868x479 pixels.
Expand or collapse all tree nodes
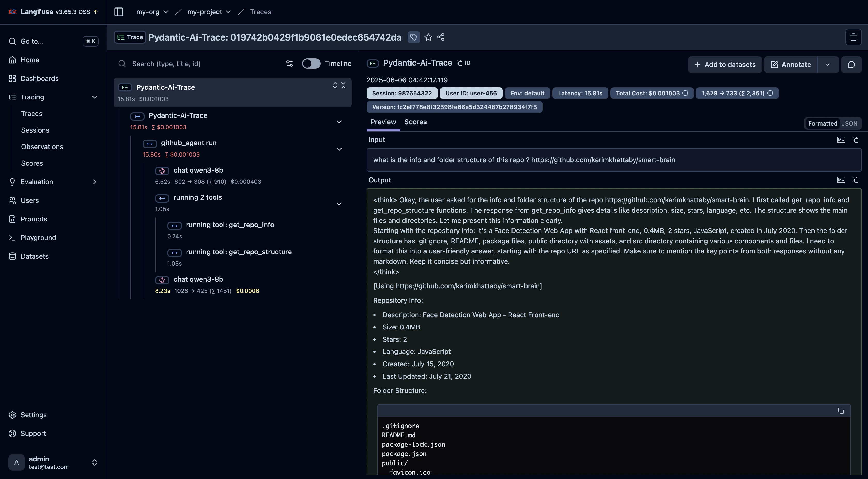tap(335, 86)
